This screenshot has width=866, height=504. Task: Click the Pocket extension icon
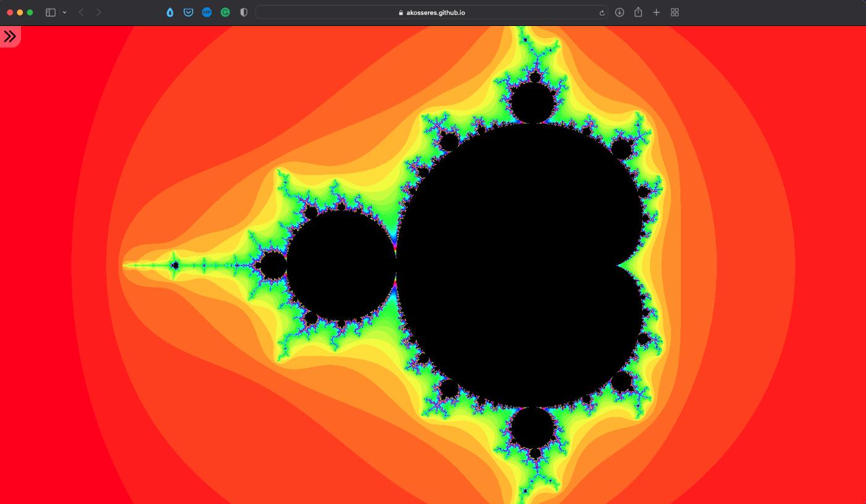point(189,12)
